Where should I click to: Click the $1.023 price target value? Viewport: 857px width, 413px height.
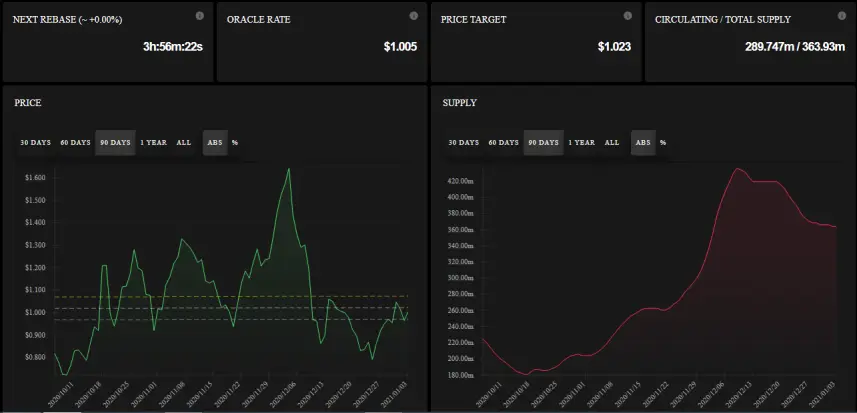tap(614, 47)
